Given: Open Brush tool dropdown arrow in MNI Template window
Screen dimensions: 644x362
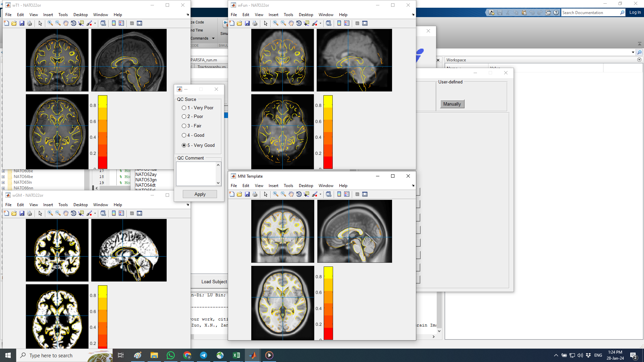Looking at the screenshot, I should (320, 194).
